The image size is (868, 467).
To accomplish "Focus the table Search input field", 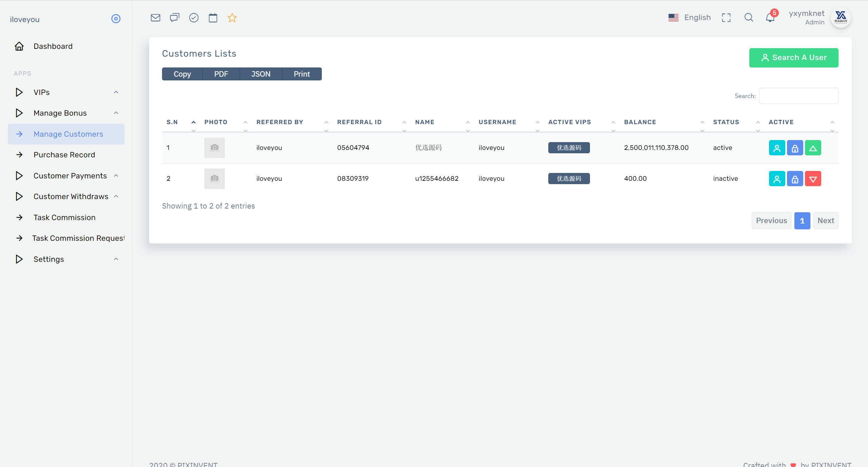I will (x=798, y=96).
